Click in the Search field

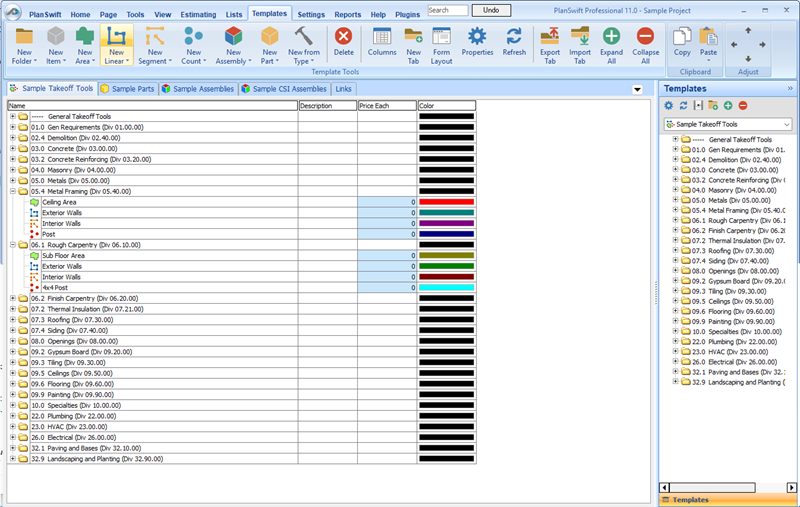(447, 10)
